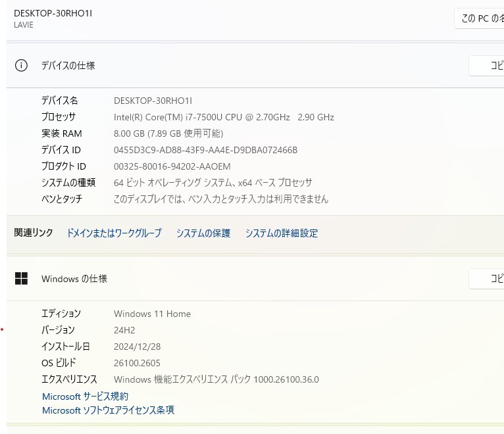Click the デバイス名 label
The height and width of the screenshot is (434, 504).
pos(59,101)
